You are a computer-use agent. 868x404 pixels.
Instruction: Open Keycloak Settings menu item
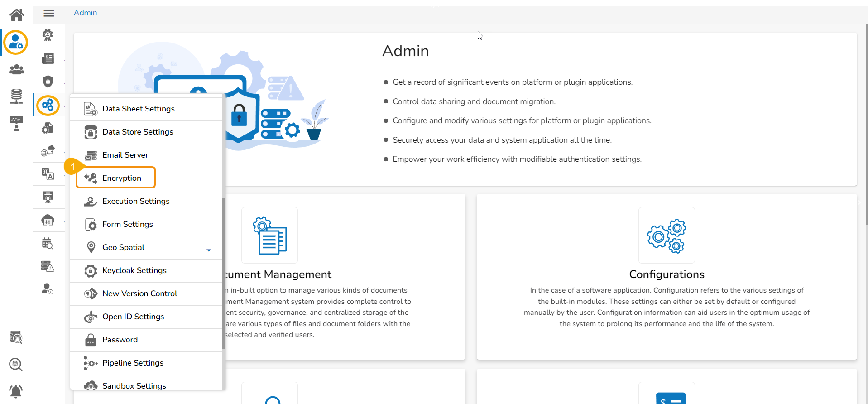point(146,270)
